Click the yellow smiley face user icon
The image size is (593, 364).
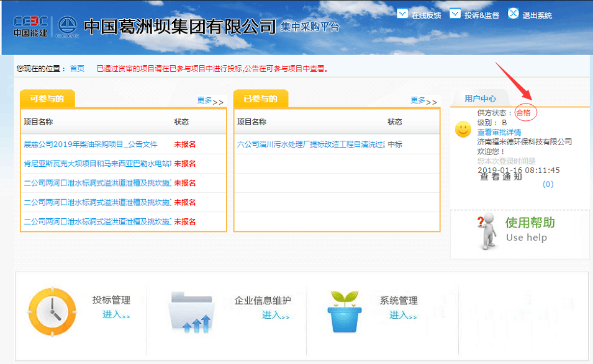[463, 129]
